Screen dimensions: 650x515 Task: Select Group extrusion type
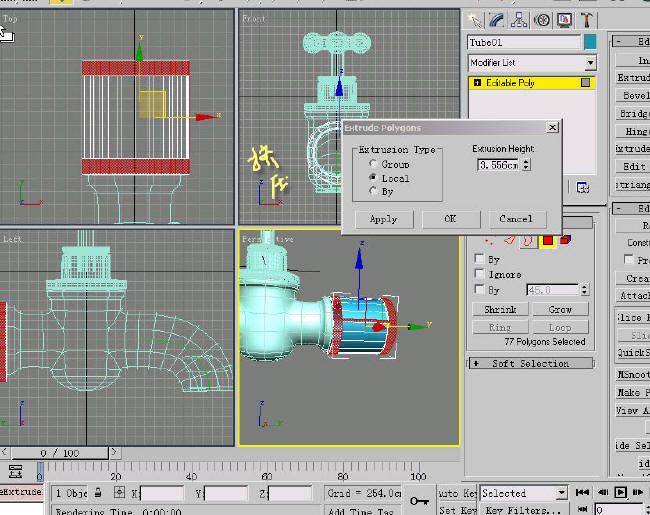[373, 164]
